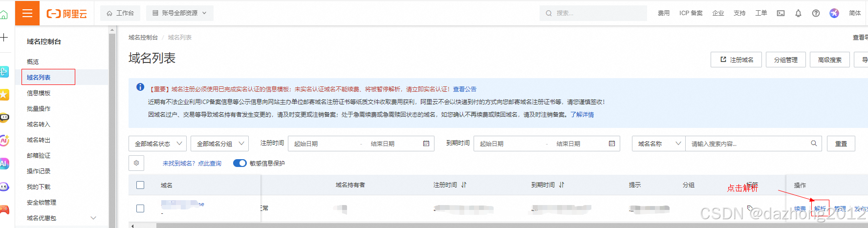Check the select-all checkbox in table header
868x228 pixels.
point(140,185)
